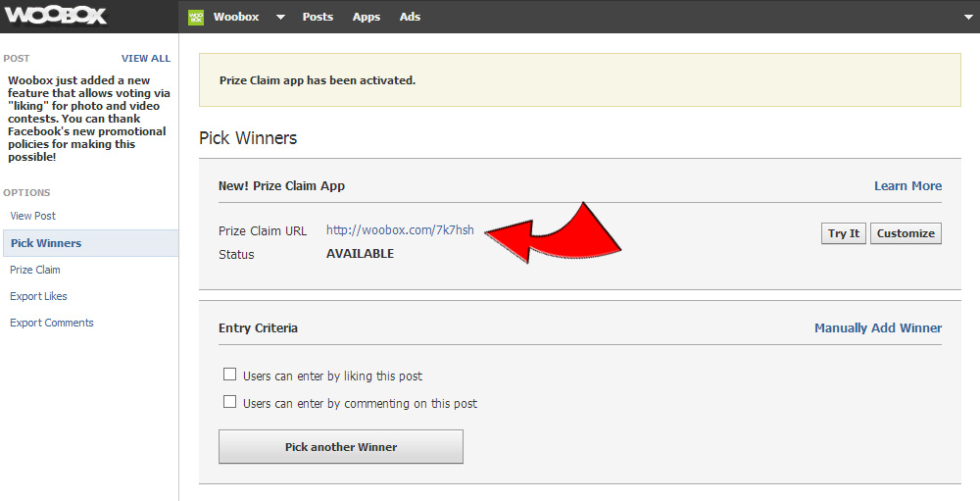Enable entry by commenting on this post
Screen dimensions: 980x501
(x=230, y=402)
